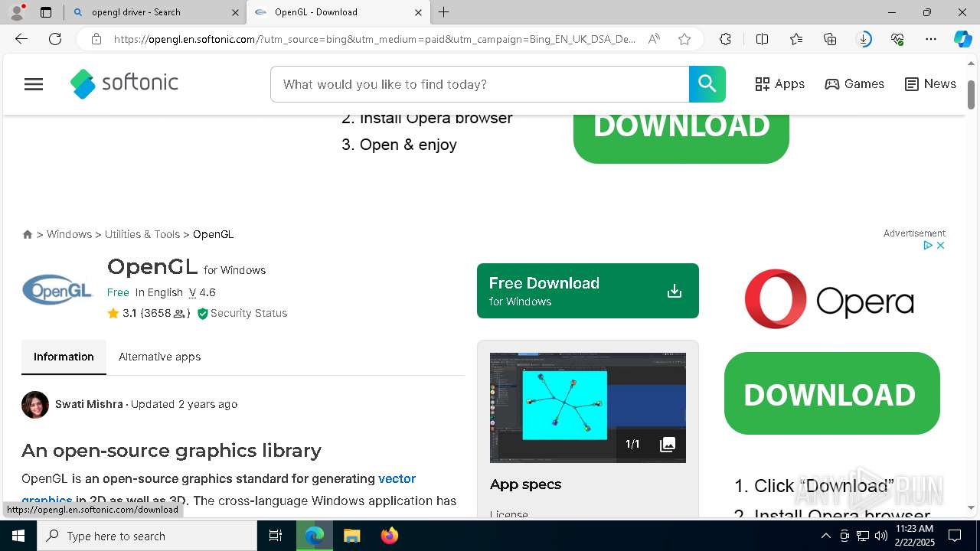This screenshot has width=980, height=551.
Task: Switch to opengl driver Search tab
Action: point(155,12)
